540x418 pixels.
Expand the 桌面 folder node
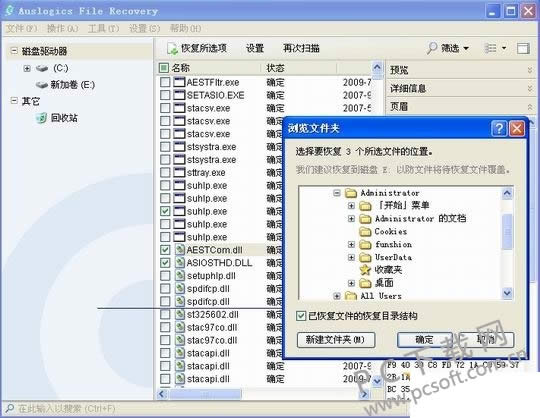[351, 283]
